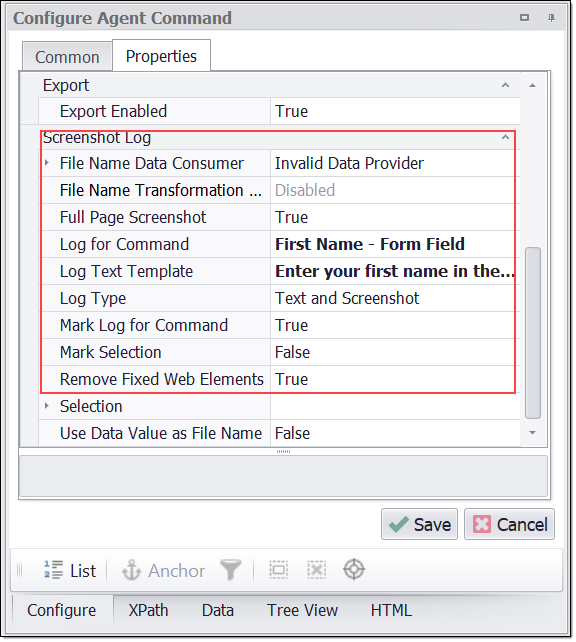The image size is (576, 642).
Task: Switch to the Common tab
Action: (x=67, y=57)
